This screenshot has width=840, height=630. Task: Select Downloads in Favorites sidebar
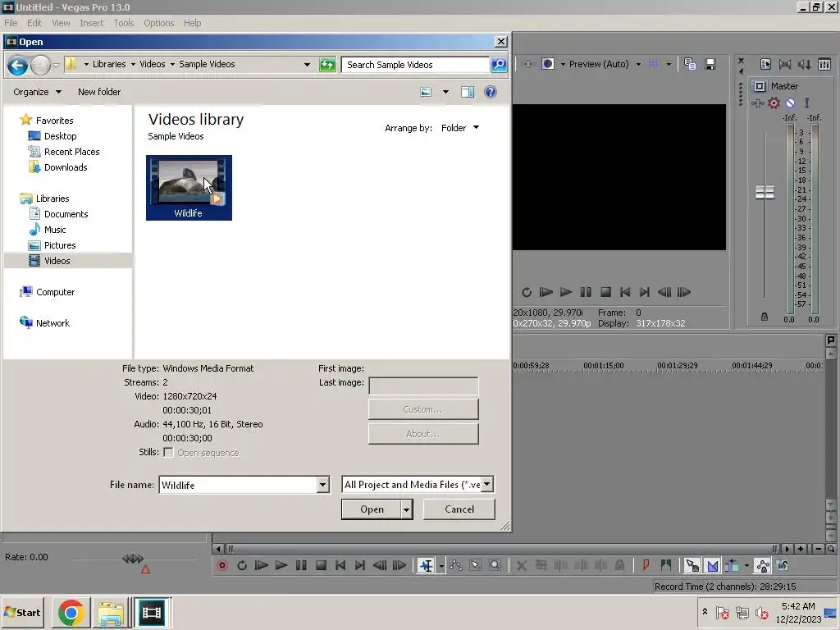(66, 167)
